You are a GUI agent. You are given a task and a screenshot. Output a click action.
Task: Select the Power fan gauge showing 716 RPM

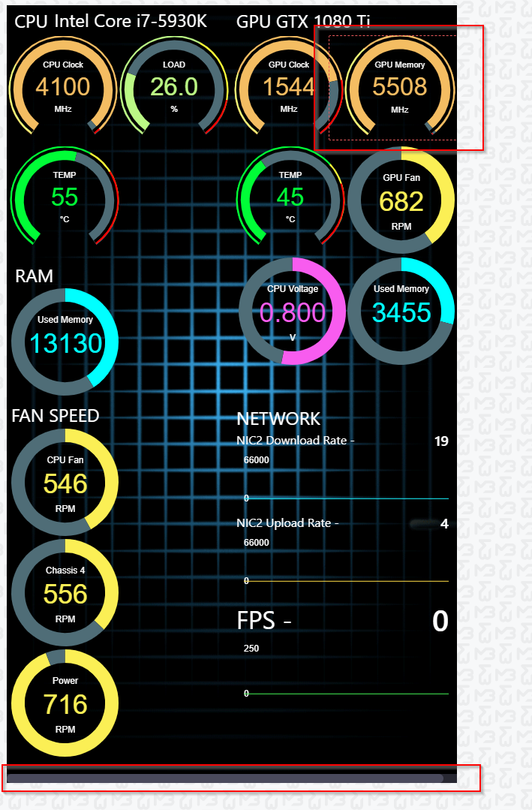point(65,703)
